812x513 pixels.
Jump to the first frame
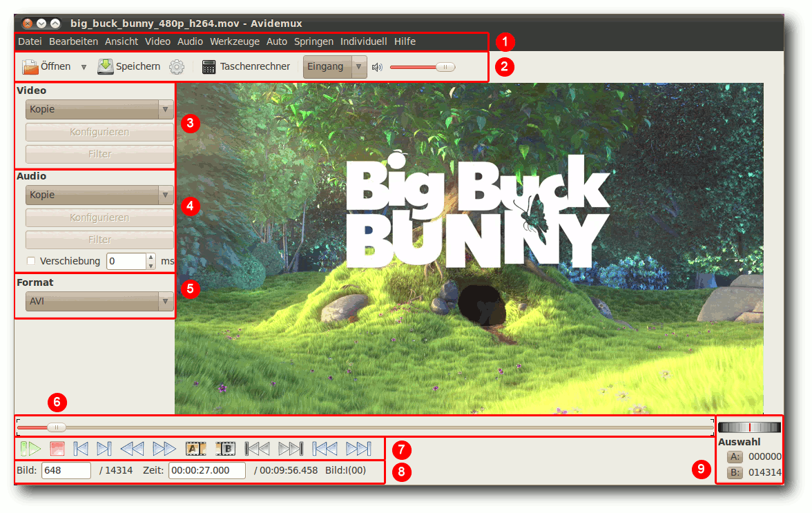coord(325,449)
